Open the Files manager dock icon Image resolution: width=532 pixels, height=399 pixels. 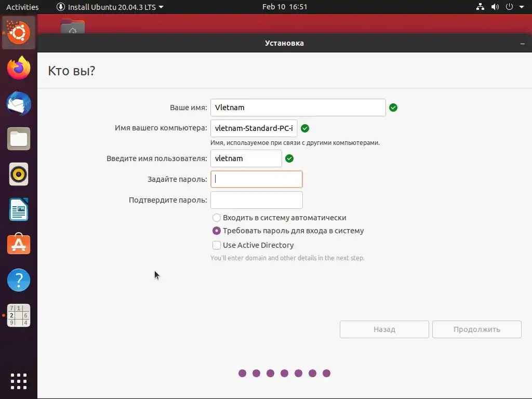(x=19, y=139)
